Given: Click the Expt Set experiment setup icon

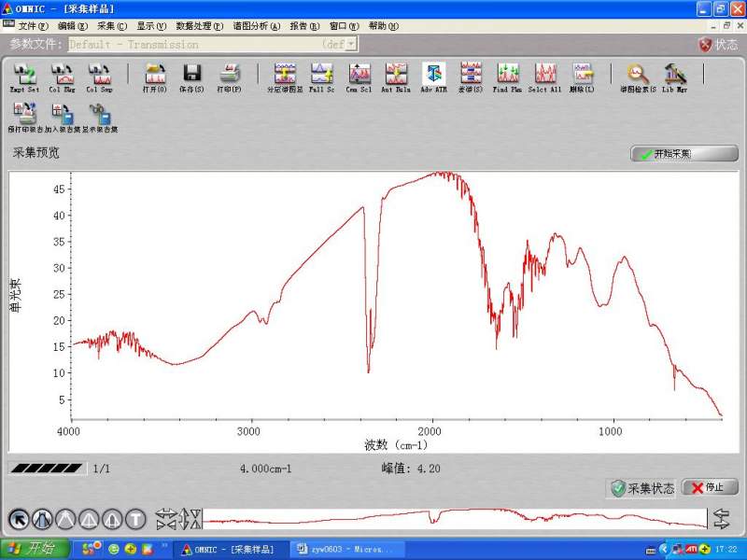Looking at the screenshot, I should (x=25, y=77).
